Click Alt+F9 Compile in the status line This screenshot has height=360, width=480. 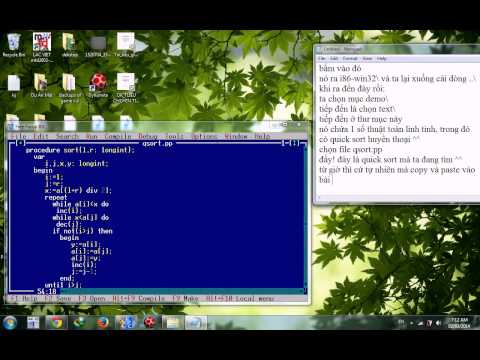[x=138, y=299]
